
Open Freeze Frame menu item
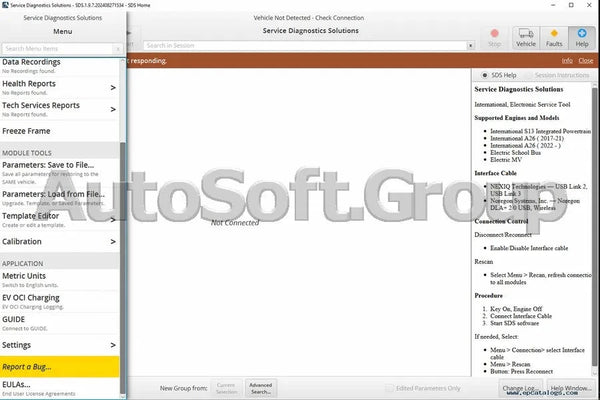pyautogui.click(x=60, y=131)
